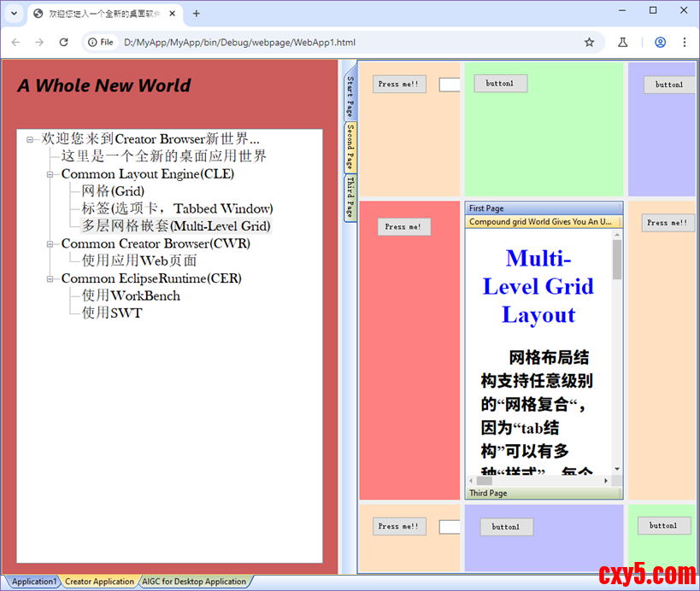Open the Chrome three-dot menu

coord(684,42)
